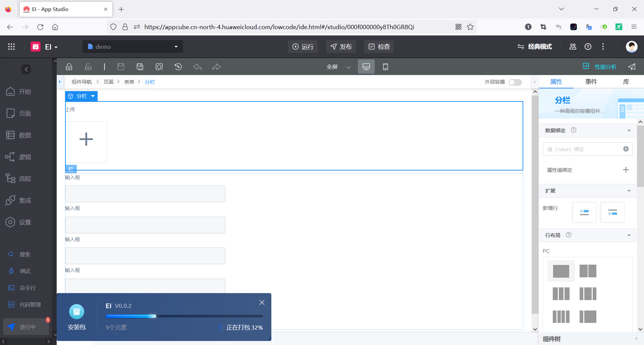Click the packaging progress bar
This screenshot has height=345, width=644.
184,316
